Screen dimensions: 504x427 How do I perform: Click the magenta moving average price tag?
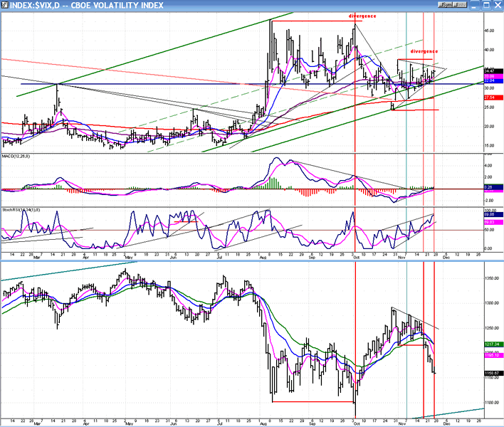click(x=489, y=76)
